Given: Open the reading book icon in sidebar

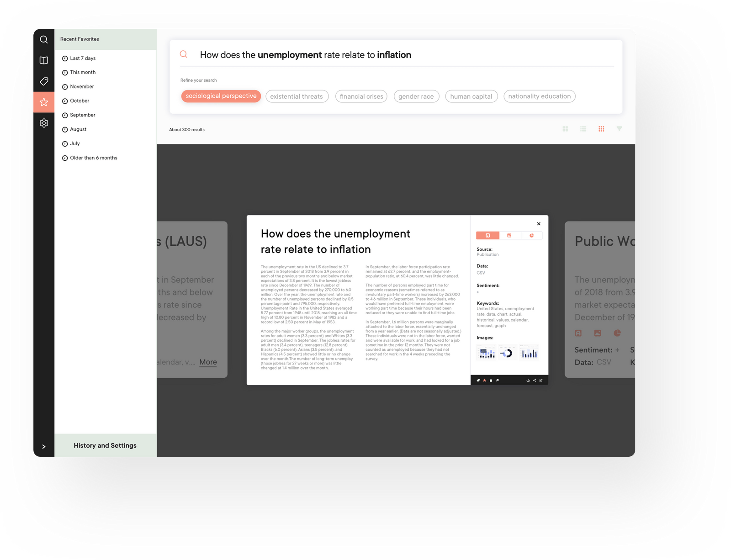Looking at the screenshot, I should (x=44, y=60).
